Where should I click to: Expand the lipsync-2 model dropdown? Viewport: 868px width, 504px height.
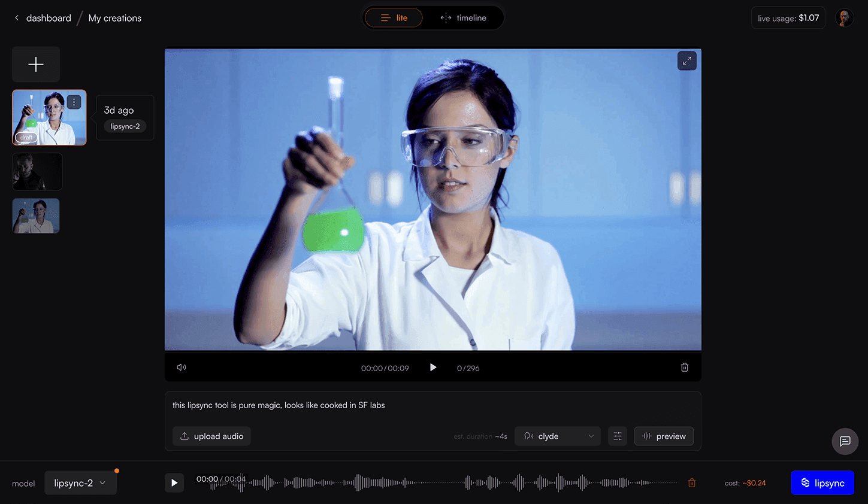(x=80, y=483)
